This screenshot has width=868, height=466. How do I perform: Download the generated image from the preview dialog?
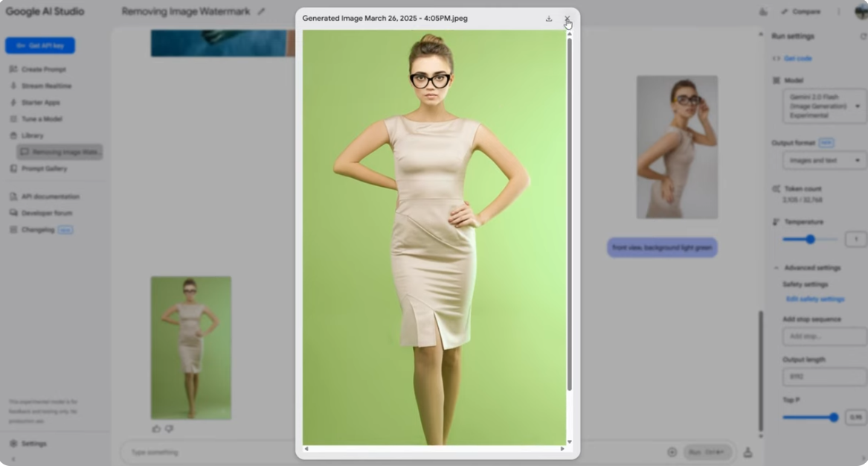(x=549, y=19)
